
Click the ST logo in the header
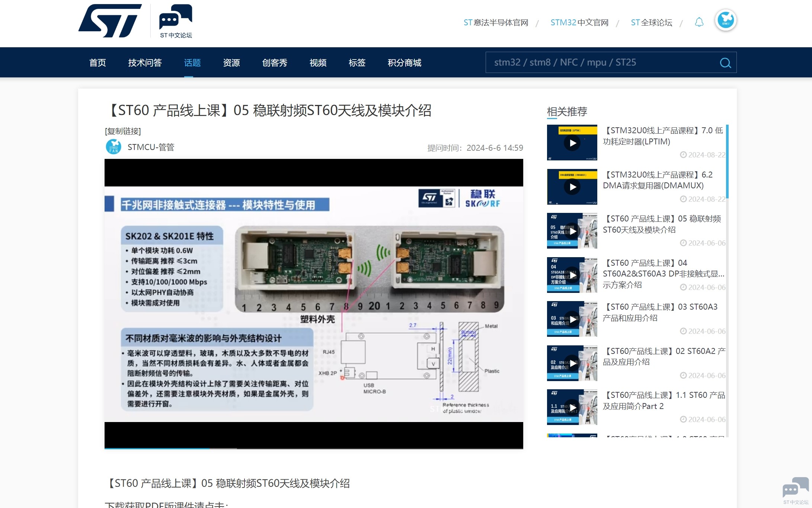pyautogui.click(x=110, y=21)
